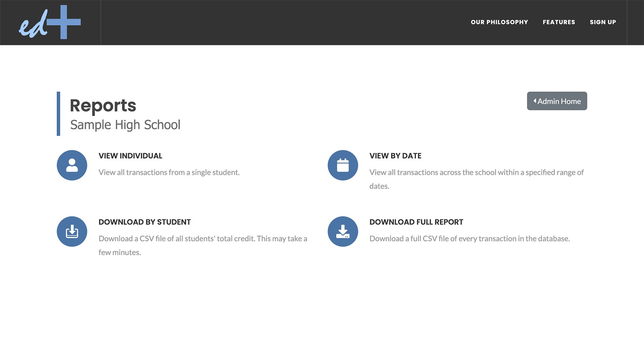This screenshot has height=362, width=644.
Task: Click the Reports page title
Action: (x=103, y=106)
